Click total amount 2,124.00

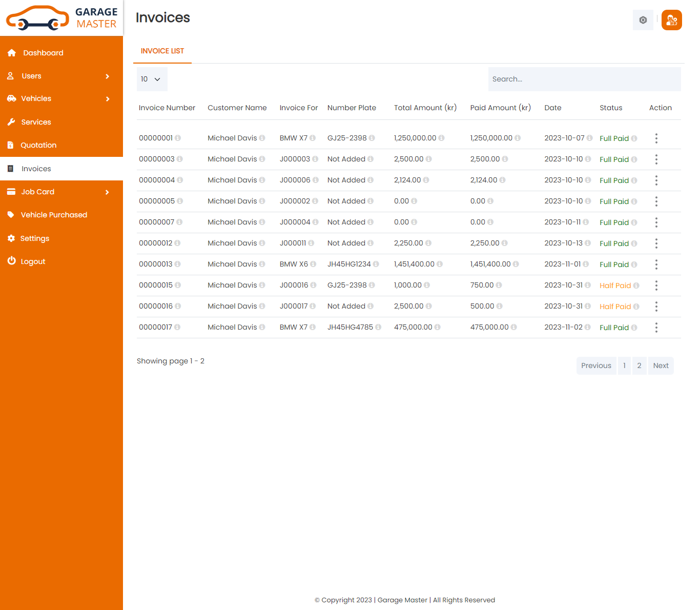407,180
